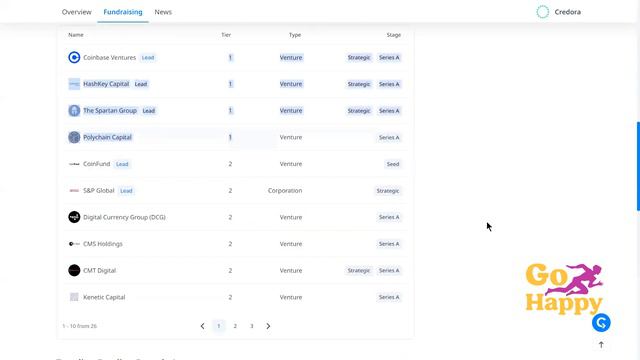The width and height of the screenshot is (640, 360).
Task: Click Strategic tag in S&P Global row
Action: point(388,191)
